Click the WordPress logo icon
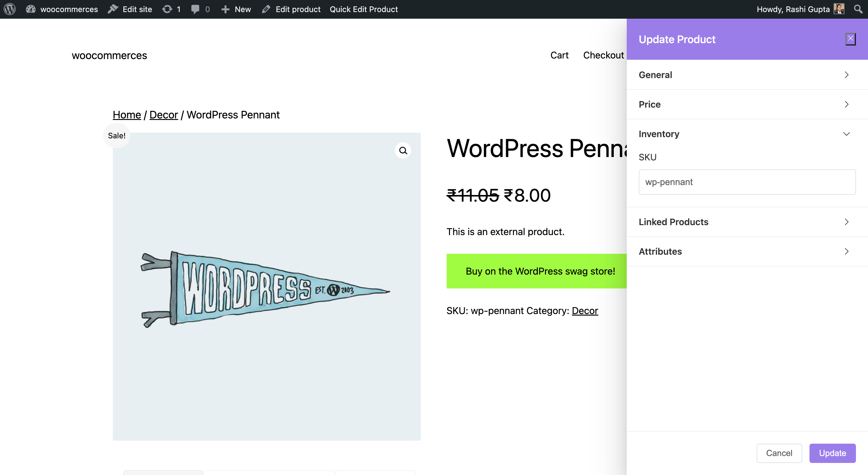 click(x=9, y=9)
